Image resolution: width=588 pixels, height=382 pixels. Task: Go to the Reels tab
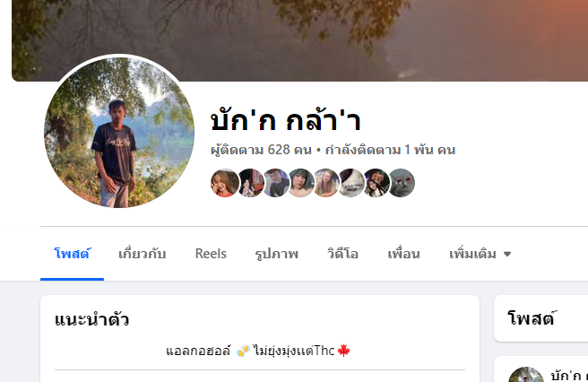211,254
